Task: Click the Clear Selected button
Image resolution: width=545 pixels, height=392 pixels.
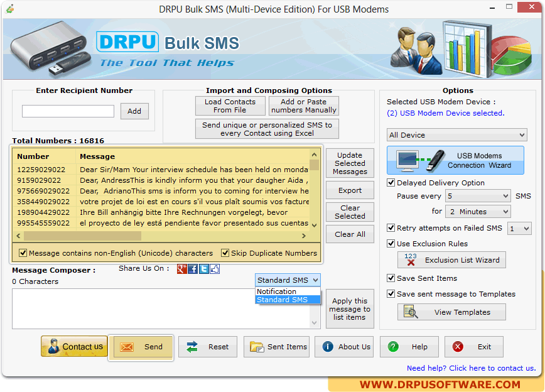Action: 350,212
